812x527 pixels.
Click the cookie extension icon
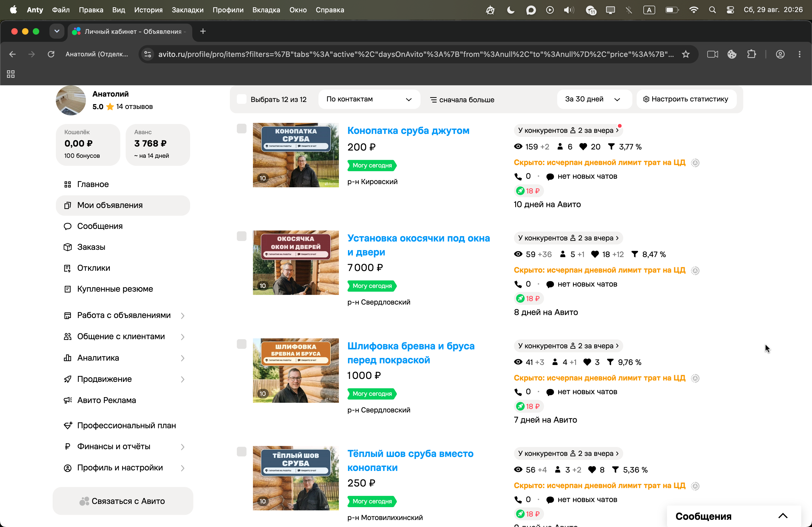pos(732,54)
